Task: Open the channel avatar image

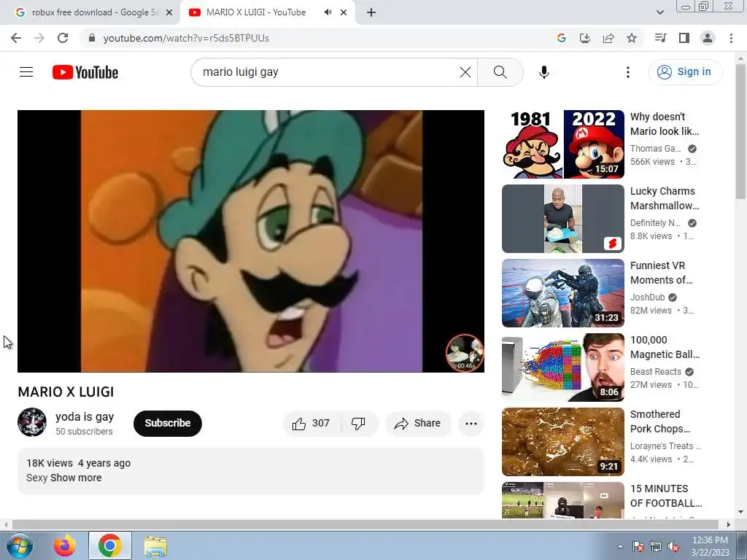Action: pos(32,422)
